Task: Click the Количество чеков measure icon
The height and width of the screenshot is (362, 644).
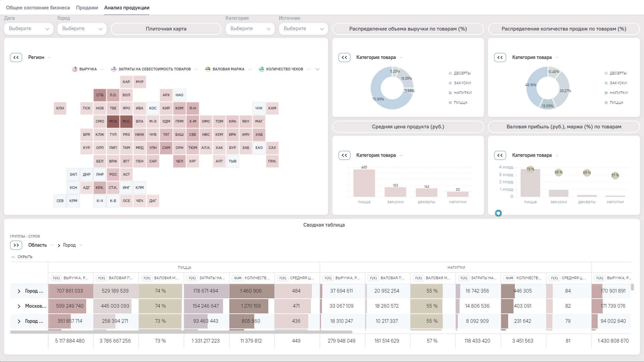Action: [261, 69]
